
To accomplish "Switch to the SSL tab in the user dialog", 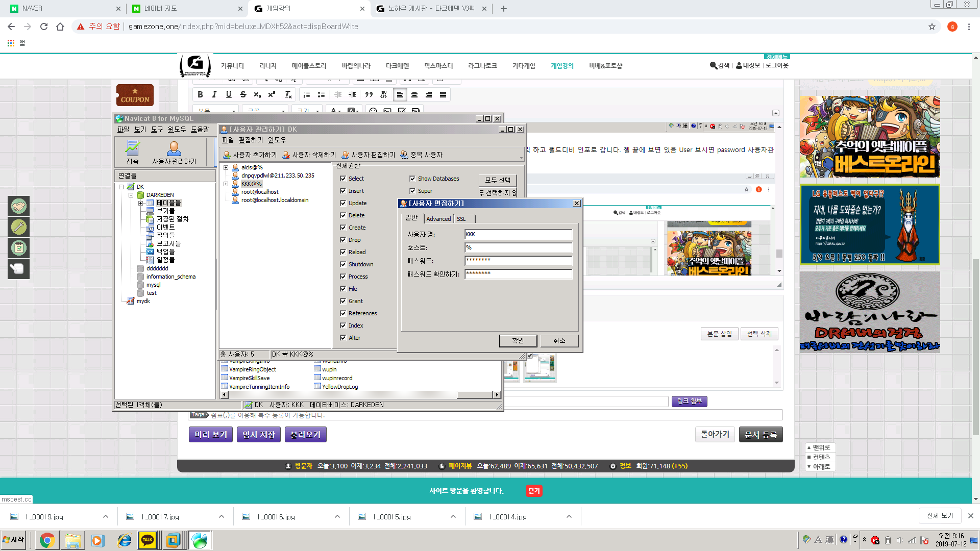I will point(461,219).
